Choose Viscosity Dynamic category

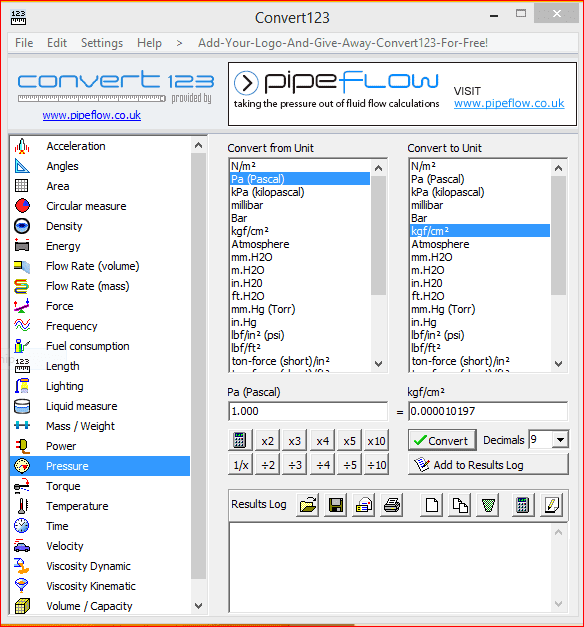coord(100,566)
